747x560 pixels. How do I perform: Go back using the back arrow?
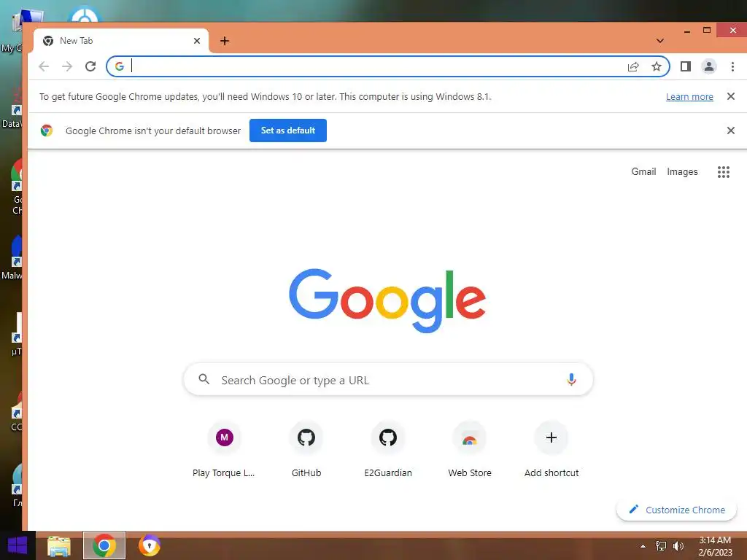pos(44,66)
